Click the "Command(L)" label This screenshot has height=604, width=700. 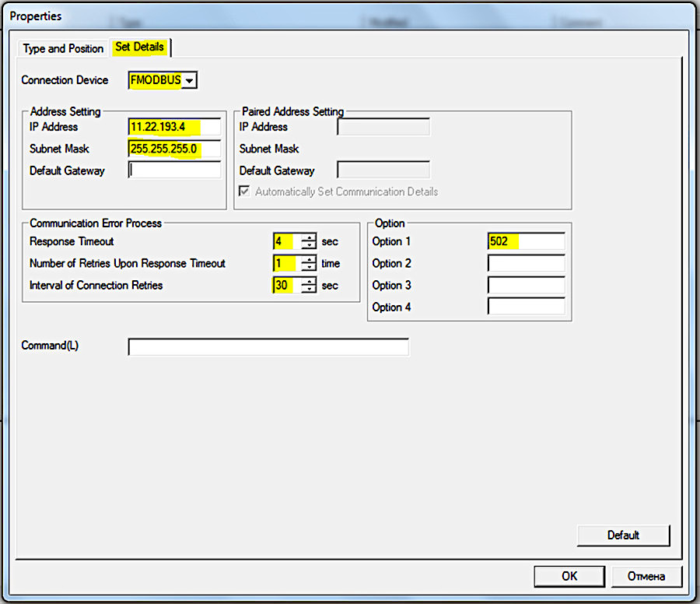pyautogui.click(x=50, y=346)
